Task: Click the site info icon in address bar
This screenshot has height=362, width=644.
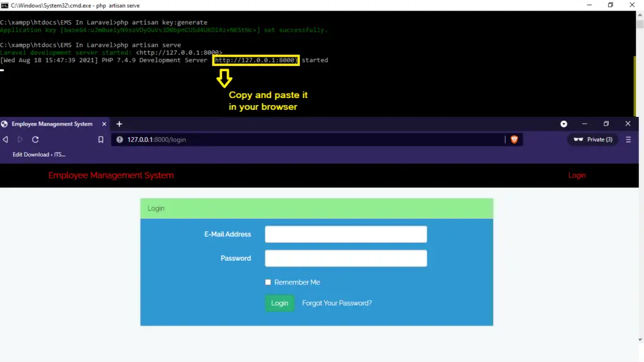Action: 119,140
